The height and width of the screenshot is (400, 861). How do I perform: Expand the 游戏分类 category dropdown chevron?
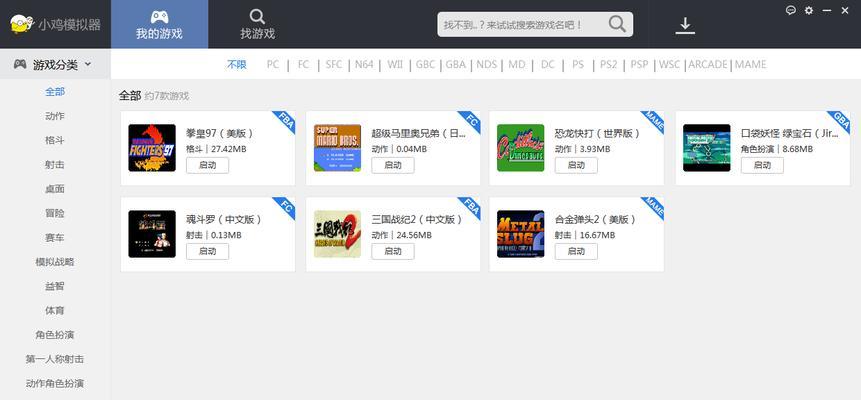(x=88, y=64)
